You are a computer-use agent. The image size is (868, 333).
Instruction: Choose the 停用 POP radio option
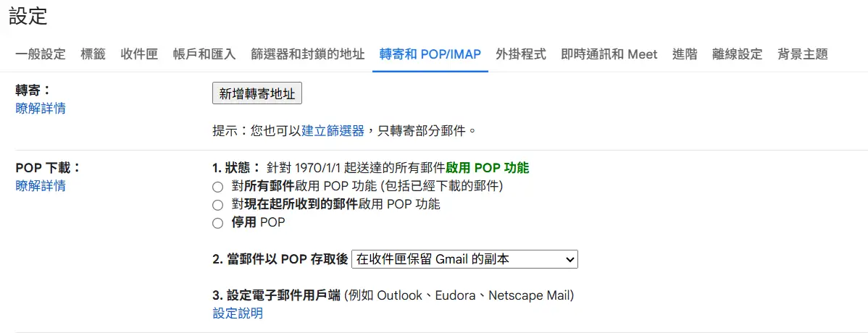click(217, 223)
